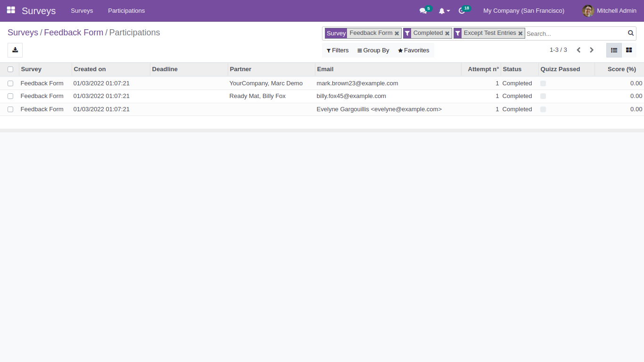Check the Marc Demo row checkbox
This screenshot has height=362, width=644.
[x=10, y=83]
